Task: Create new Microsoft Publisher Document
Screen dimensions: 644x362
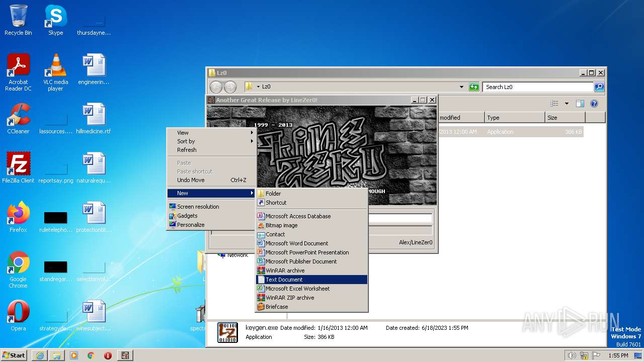Action: pos(312,261)
